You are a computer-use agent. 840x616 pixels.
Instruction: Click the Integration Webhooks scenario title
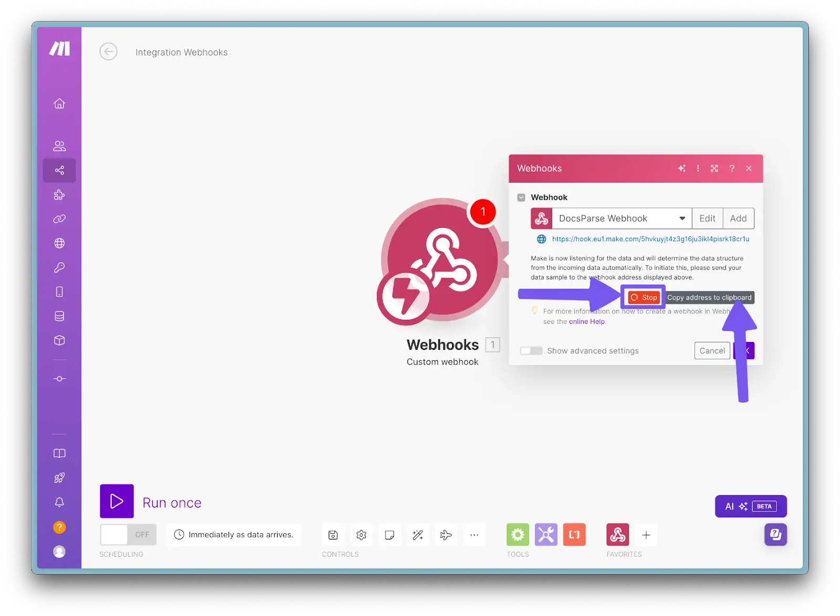(x=182, y=52)
